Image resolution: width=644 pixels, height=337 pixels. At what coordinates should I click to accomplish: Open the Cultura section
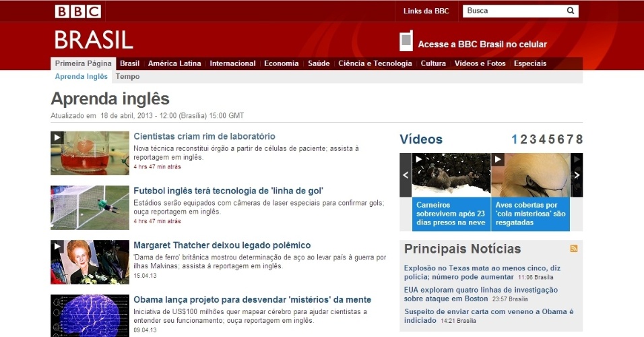(433, 63)
